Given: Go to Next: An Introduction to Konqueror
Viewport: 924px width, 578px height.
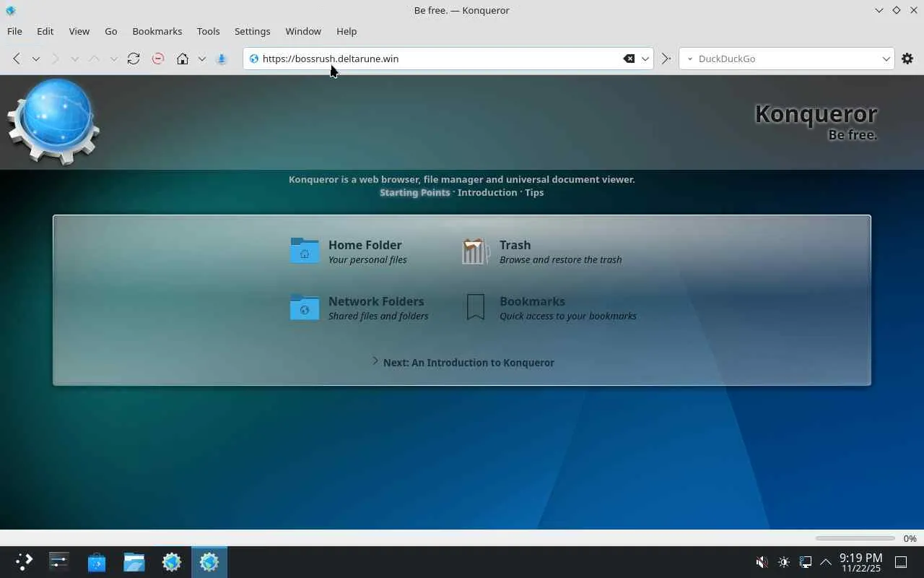Looking at the screenshot, I should pyautogui.click(x=468, y=363).
